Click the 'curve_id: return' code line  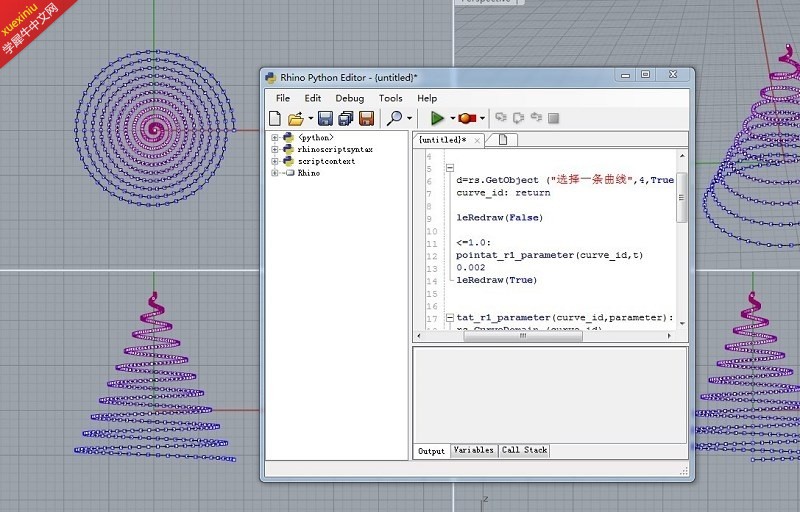(503, 193)
